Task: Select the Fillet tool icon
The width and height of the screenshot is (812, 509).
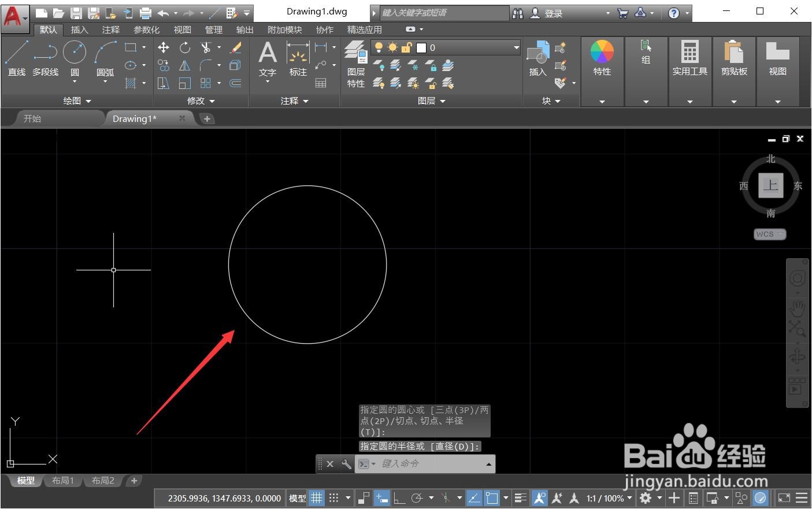Action: 206,65
